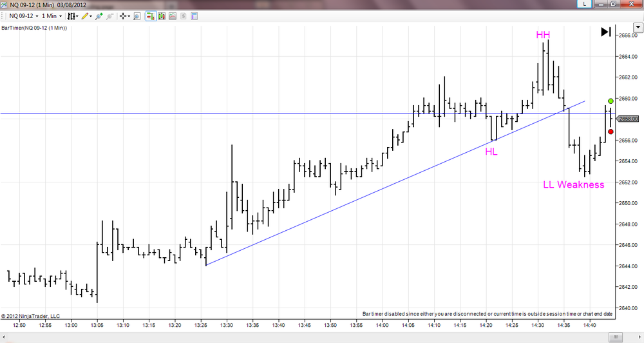Expand the price axis dropdown arrow
This screenshot has width=644, height=343.
[638, 28]
